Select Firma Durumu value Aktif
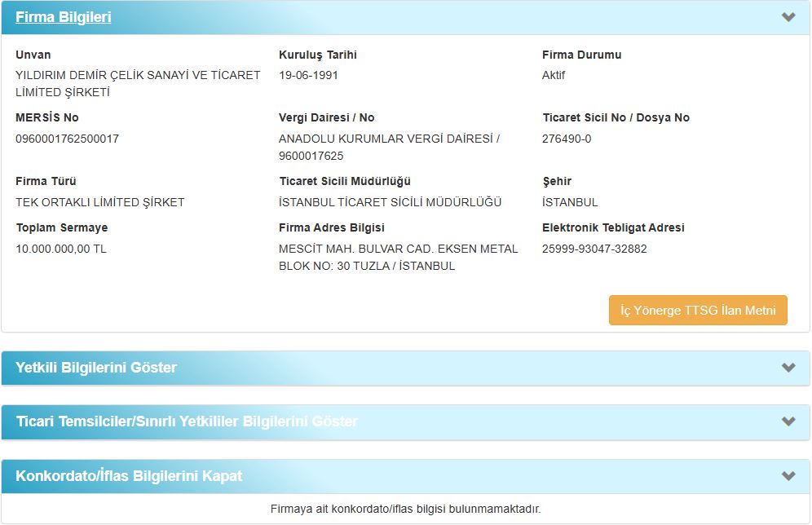This screenshot has height=525, width=812. 554,75
